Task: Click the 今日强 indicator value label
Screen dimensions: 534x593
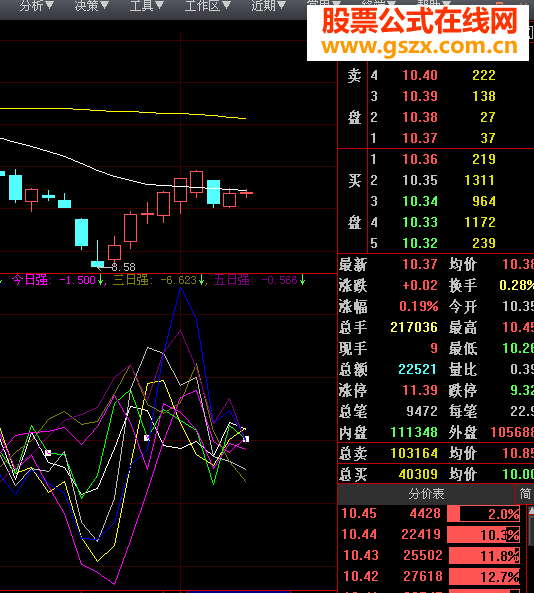Action: coord(53,280)
